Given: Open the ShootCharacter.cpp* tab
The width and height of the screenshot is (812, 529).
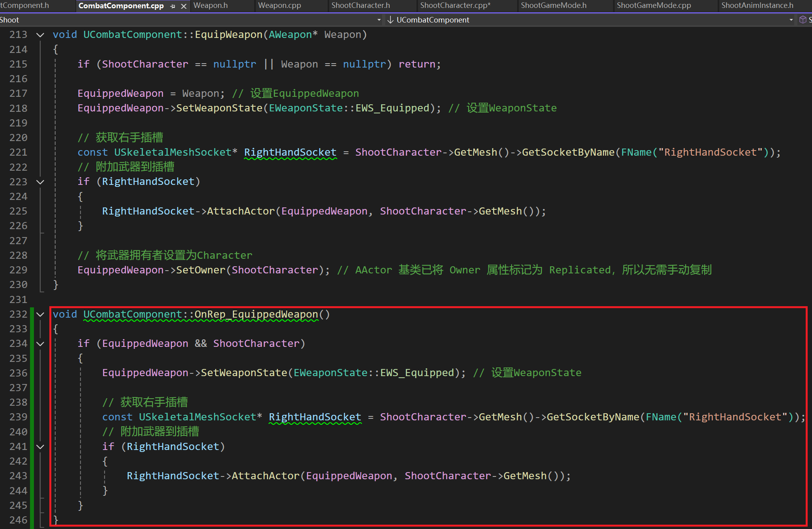Looking at the screenshot, I should pyautogui.click(x=455, y=6).
